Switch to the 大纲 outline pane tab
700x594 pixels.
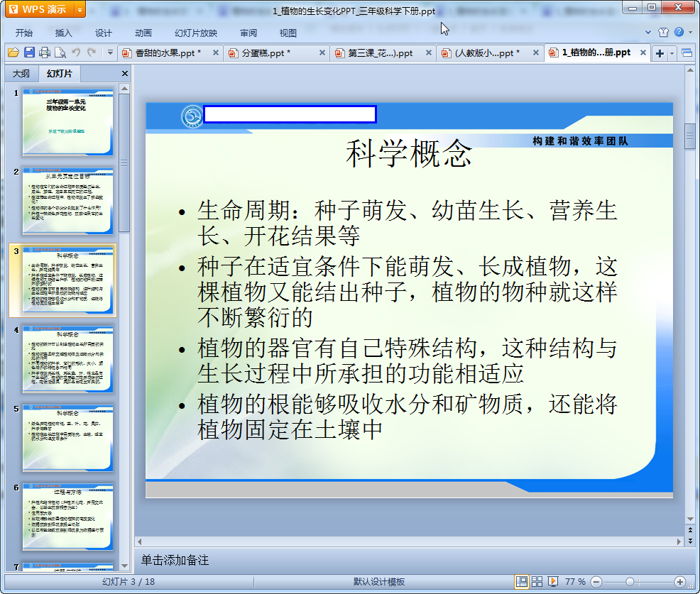pyautogui.click(x=21, y=74)
